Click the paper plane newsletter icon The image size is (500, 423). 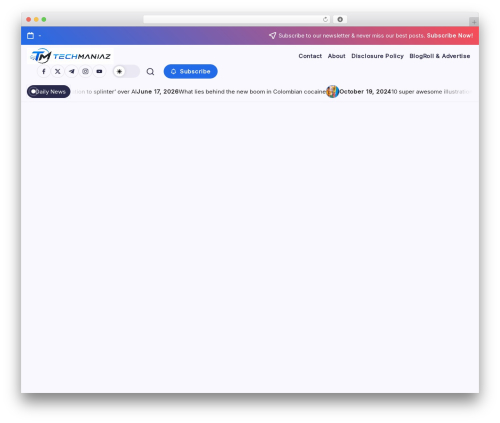click(272, 35)
